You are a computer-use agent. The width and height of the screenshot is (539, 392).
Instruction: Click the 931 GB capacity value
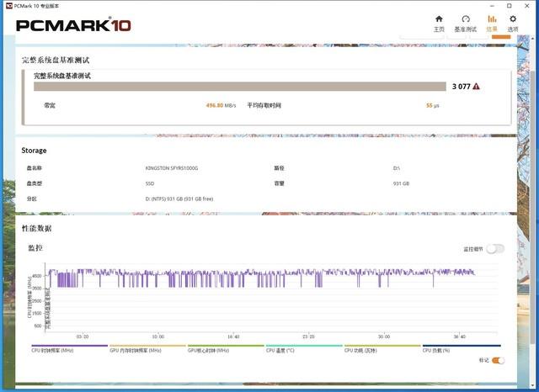point(401,183)
